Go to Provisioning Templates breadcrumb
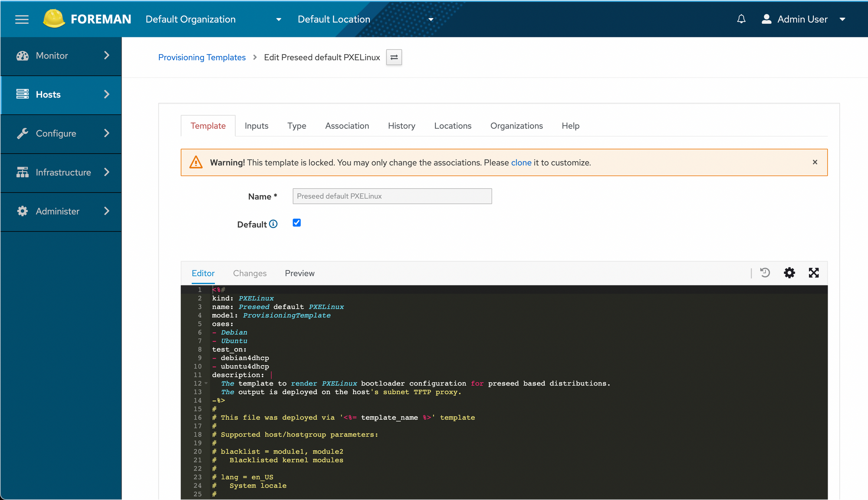 pyautogui.click(x=202, y=57)
